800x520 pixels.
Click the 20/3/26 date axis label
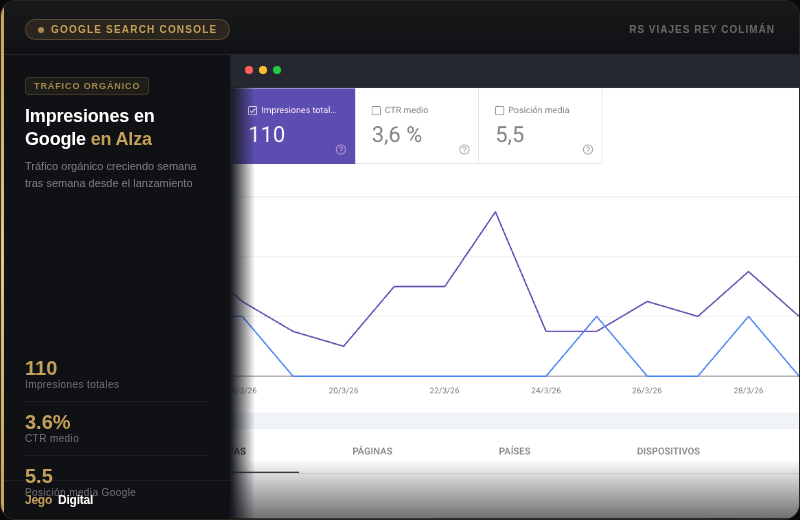[343, 390]
